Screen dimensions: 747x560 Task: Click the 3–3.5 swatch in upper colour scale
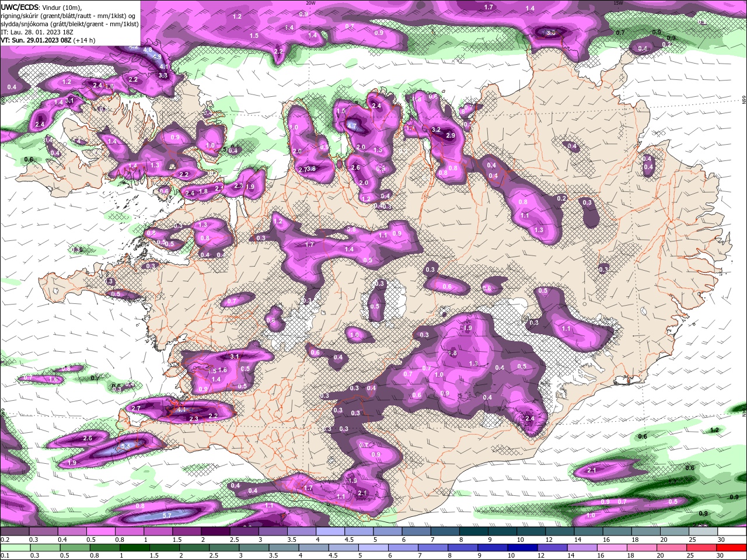coord(273,531)
